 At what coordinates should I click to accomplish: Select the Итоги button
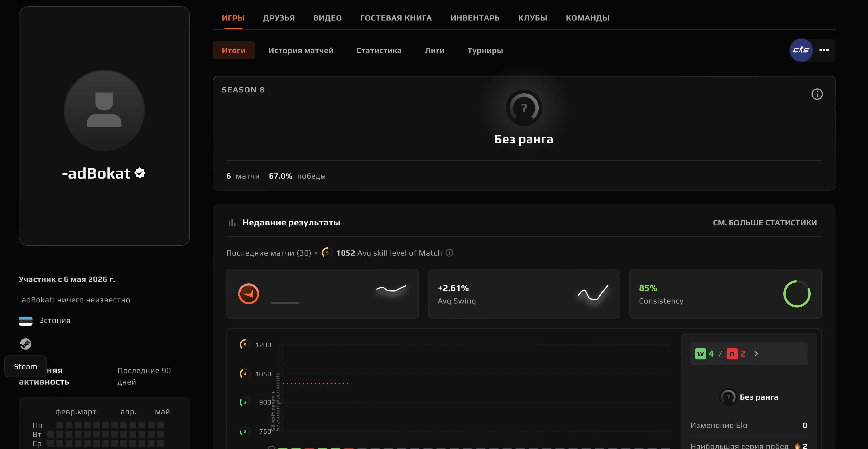(x=234, y=50)
